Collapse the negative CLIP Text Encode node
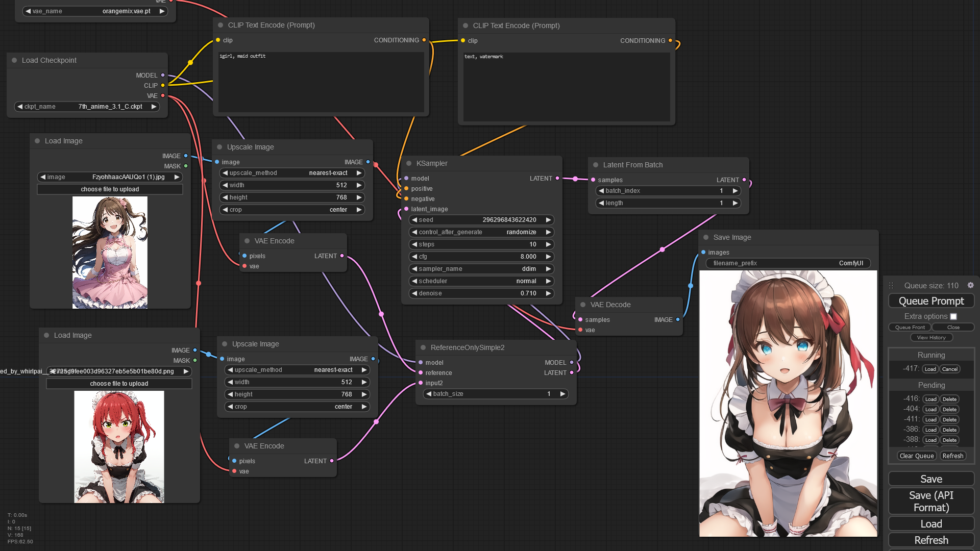The width and height of the screenshot is (980, 551). pos(464,26)
